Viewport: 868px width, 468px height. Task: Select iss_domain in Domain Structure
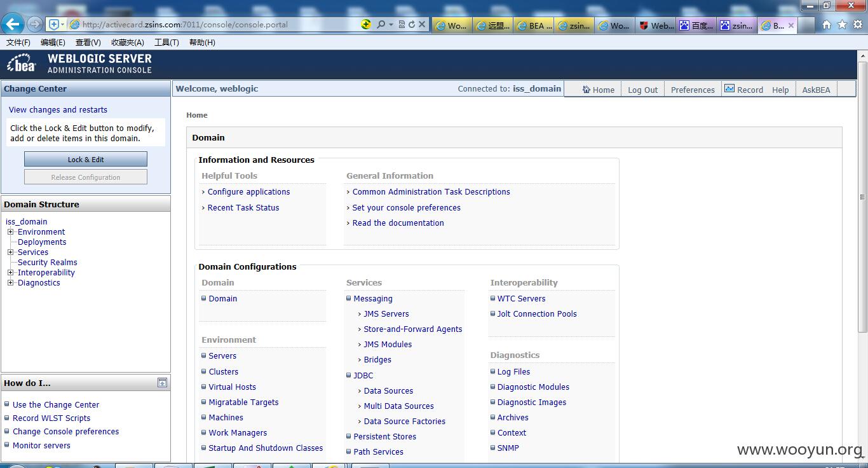[x=26, y=221]
